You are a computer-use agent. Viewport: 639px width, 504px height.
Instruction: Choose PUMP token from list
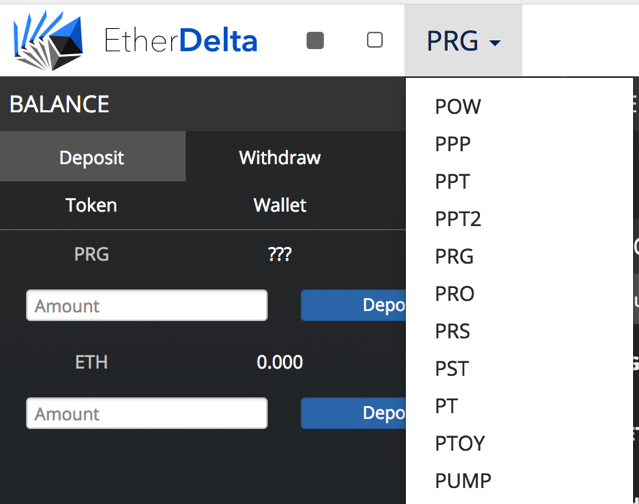[x=463, y=481]
